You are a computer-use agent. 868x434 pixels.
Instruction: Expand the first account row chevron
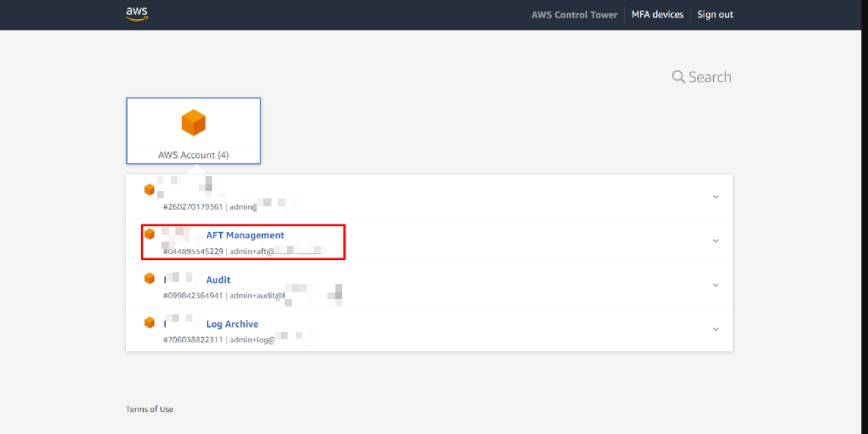[x=715, y=197]
